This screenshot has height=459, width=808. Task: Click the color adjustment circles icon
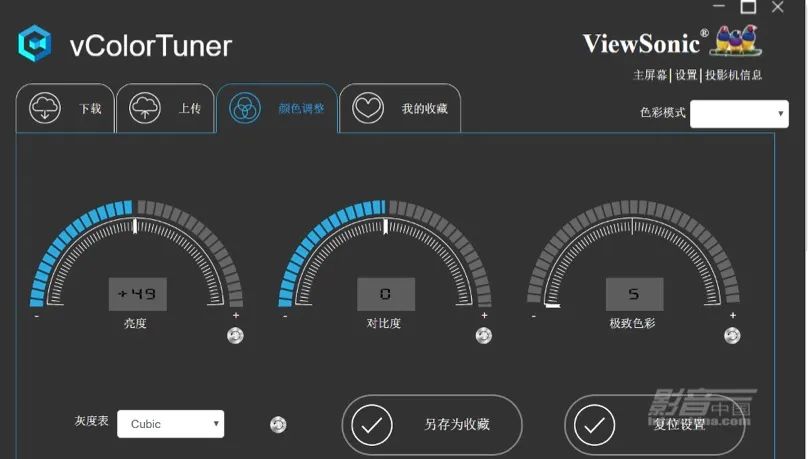[x=245, y=109]
